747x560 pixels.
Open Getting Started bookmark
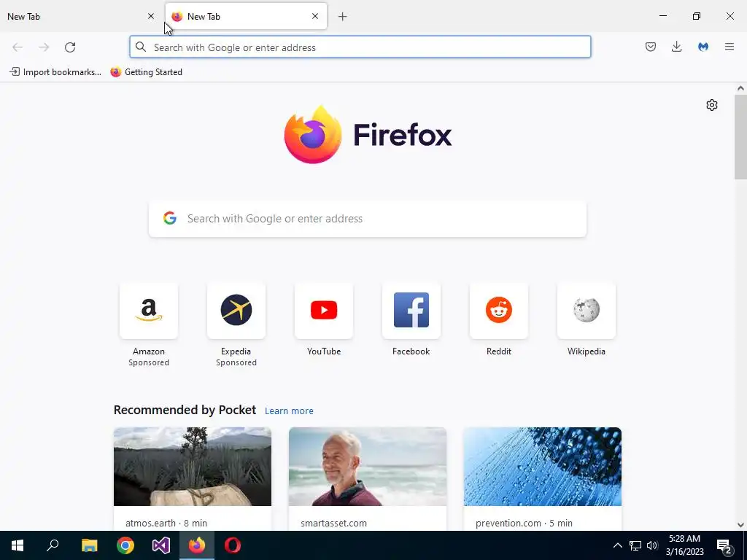coord(146,72)
